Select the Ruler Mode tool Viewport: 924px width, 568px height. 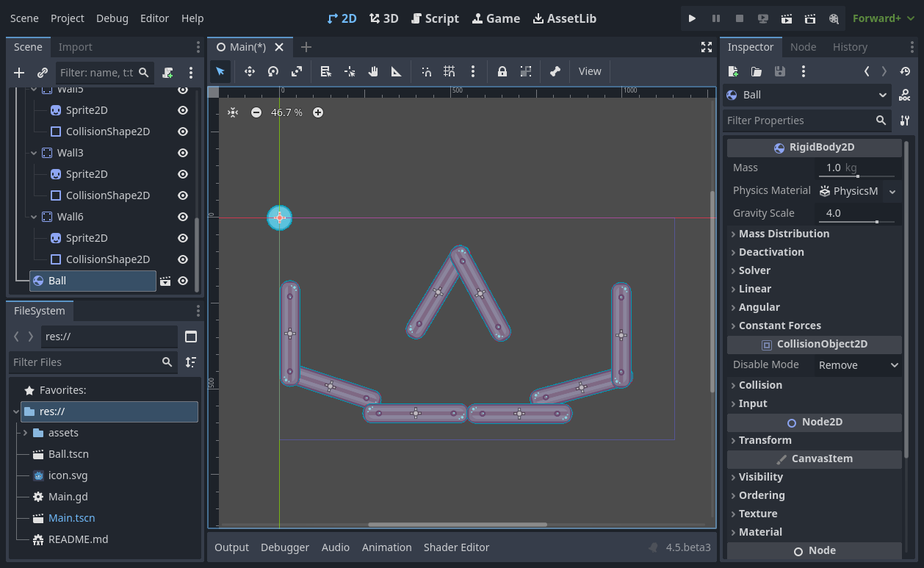click(396, 71)
